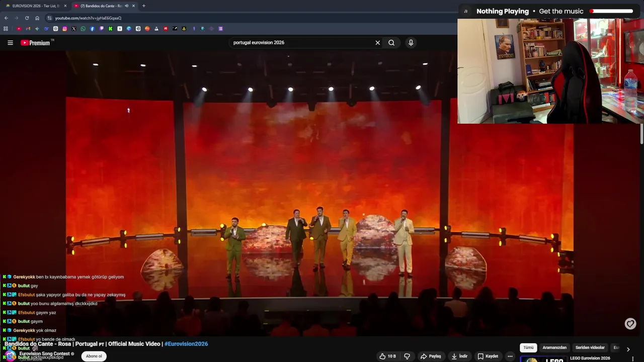Click Abone ol to subscribe
This screenshot has height=362, width=644.
coord(94,356)
